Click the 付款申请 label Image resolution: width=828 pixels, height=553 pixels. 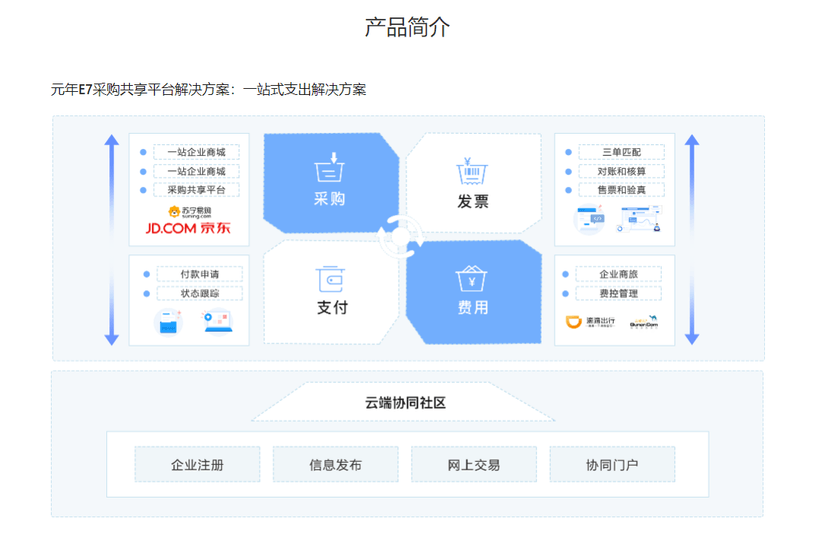pos(199,274)
